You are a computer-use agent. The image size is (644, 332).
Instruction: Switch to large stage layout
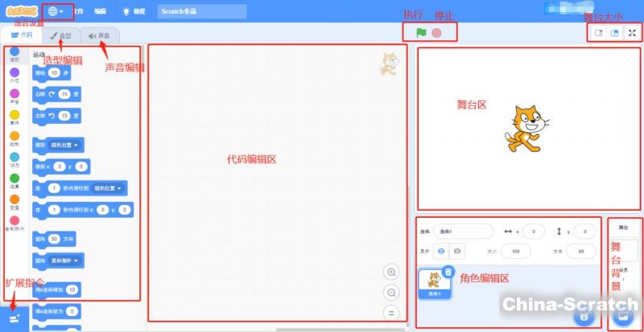614,33
